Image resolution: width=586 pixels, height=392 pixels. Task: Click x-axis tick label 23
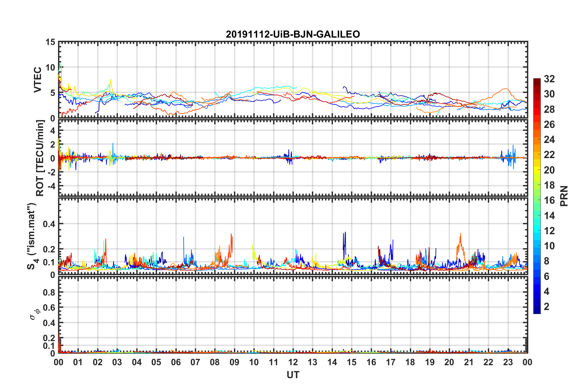point(508,362)
